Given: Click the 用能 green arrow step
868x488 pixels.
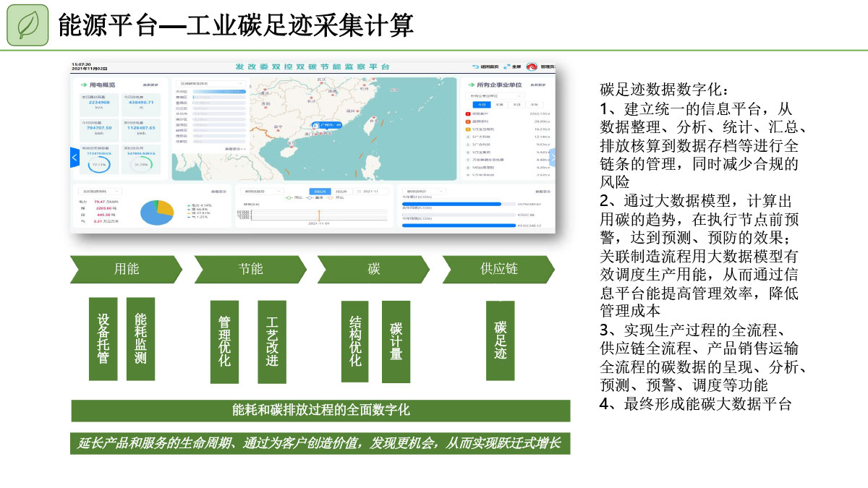Looking at the screenshot, I should click(x=127, y=269).
